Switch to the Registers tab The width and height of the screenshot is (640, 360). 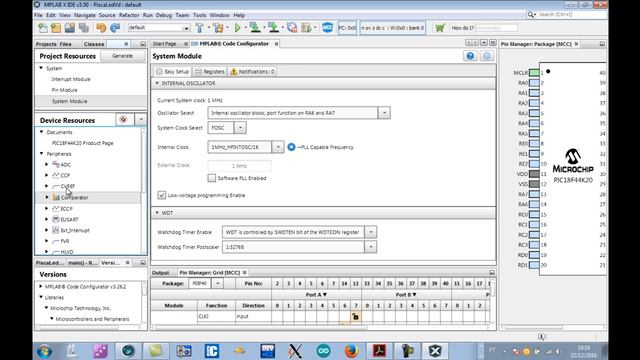point(210,71)
